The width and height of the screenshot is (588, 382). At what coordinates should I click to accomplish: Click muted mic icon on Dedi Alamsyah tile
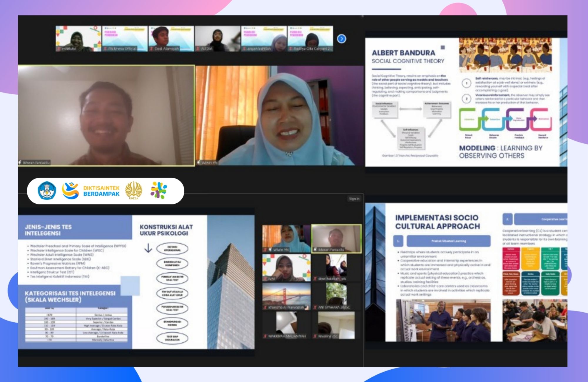click(x=152, y=49)
